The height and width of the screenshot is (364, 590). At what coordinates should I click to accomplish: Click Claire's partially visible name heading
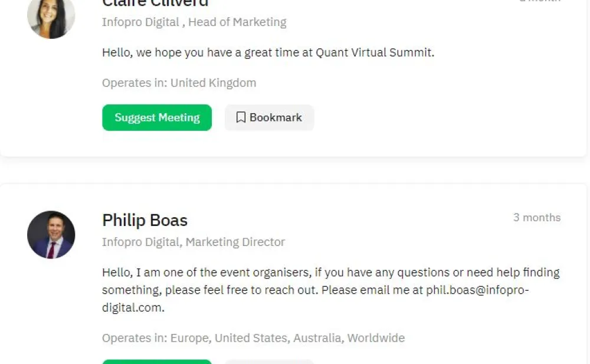(155, 4)
